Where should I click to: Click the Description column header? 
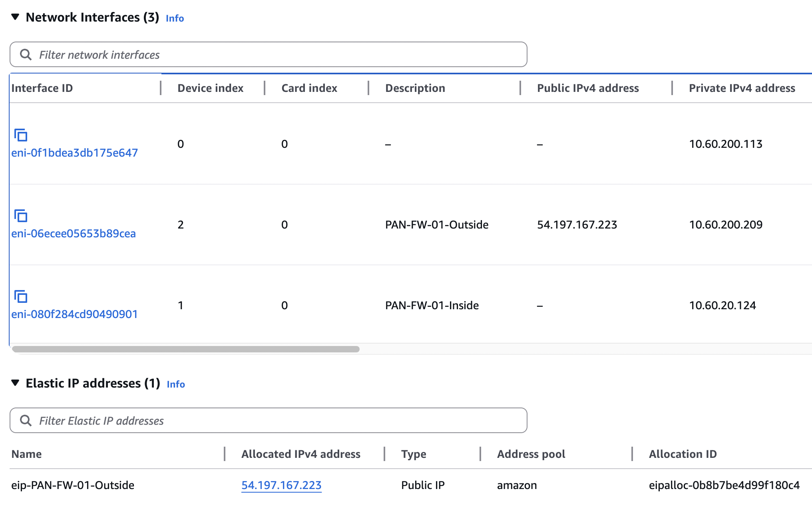click(x=415, y=88)
